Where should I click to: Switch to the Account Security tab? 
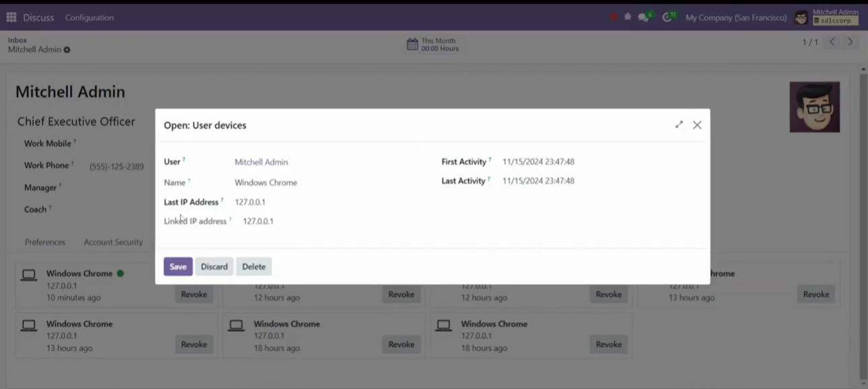click(113, 242)
